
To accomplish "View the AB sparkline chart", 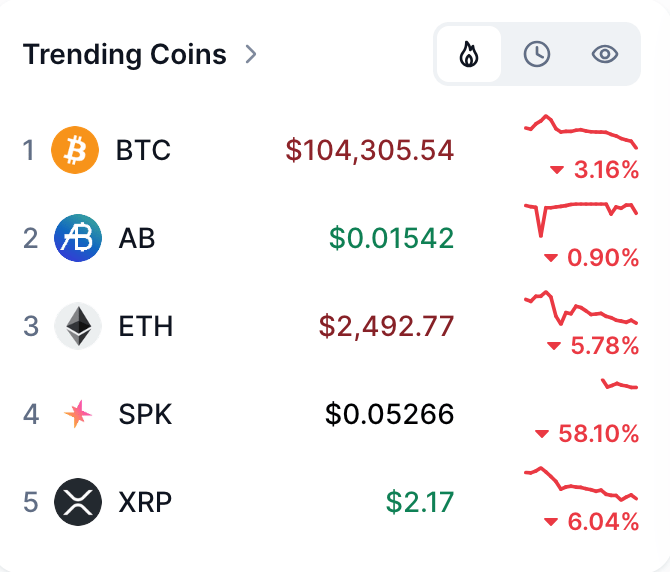I will tap(581, 220).
